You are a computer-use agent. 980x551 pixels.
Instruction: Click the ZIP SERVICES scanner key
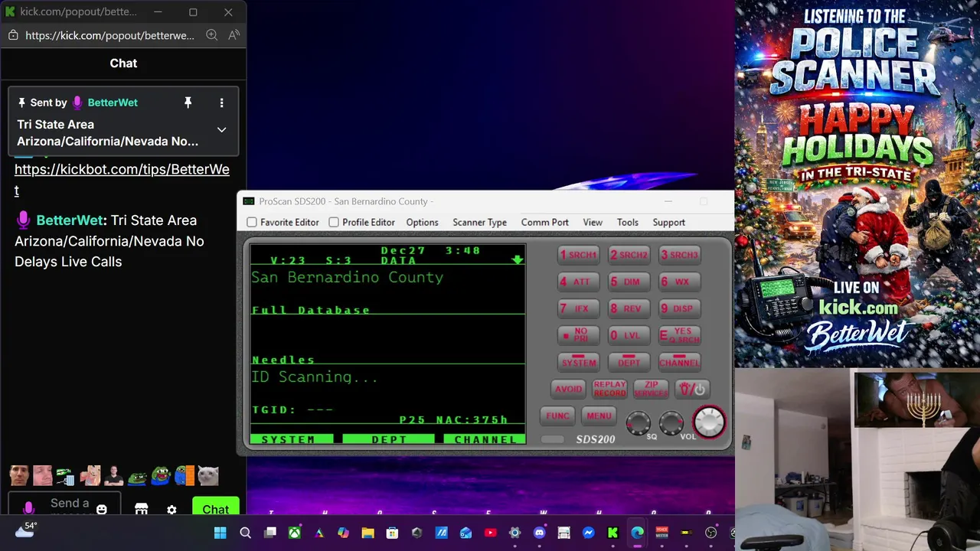651,389
